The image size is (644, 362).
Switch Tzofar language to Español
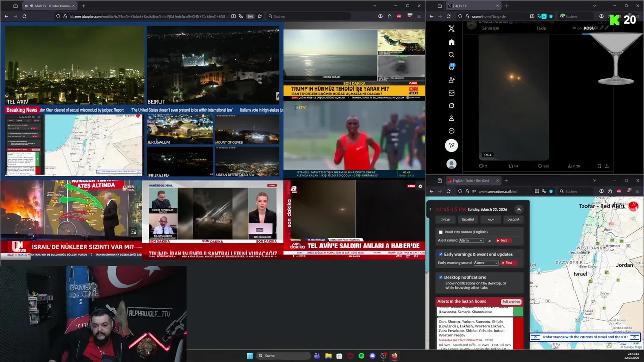coord(468,219)
